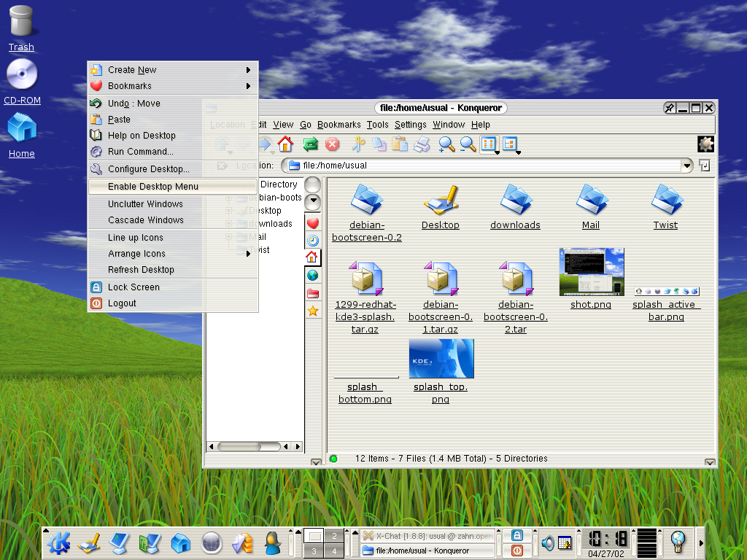Select Lock Screen in context menu
This screenshot has width=747, height=560.
(x=174, y=287)
